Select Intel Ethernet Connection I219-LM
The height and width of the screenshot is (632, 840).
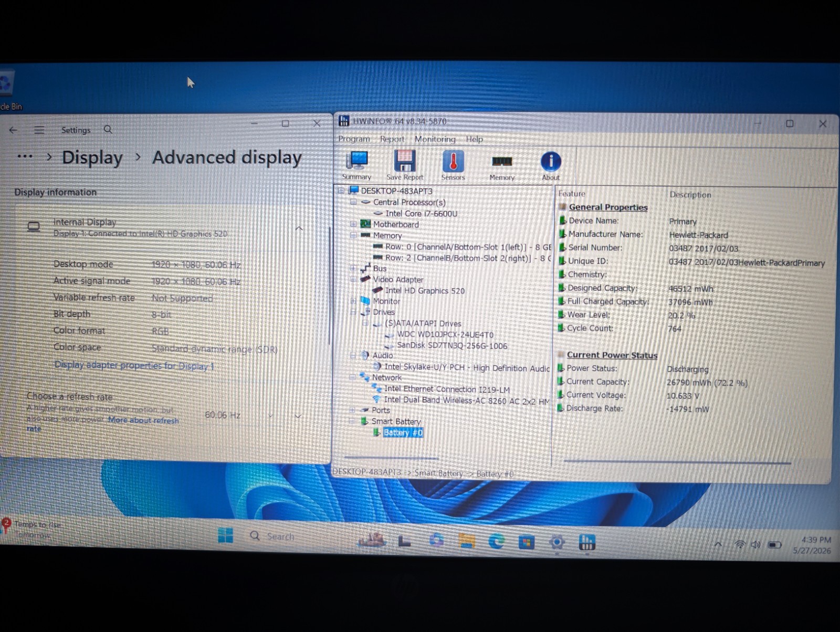tap(447, 389)
